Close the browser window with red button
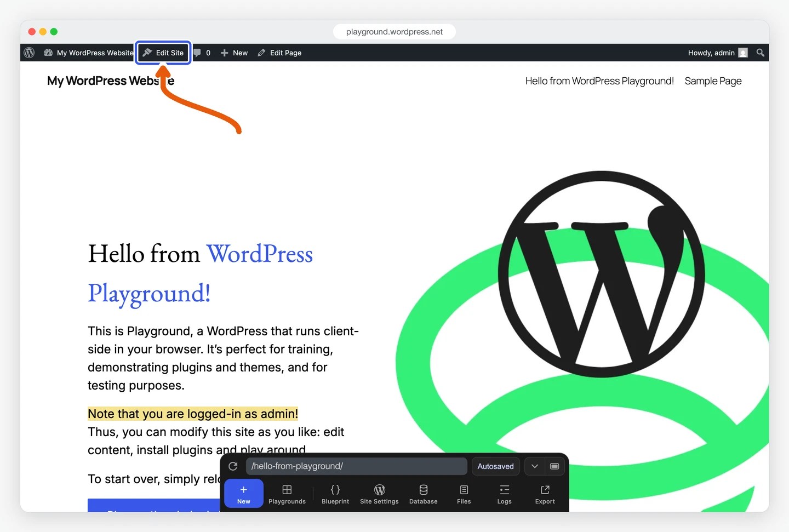Image resolution: width=789 pixels, height=532 pixels. (x=32, y=32)
